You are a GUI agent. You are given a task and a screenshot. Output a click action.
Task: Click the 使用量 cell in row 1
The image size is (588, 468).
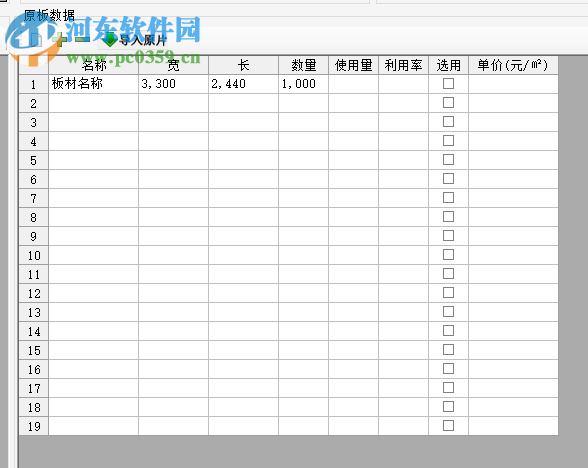(x=354, y=84)
